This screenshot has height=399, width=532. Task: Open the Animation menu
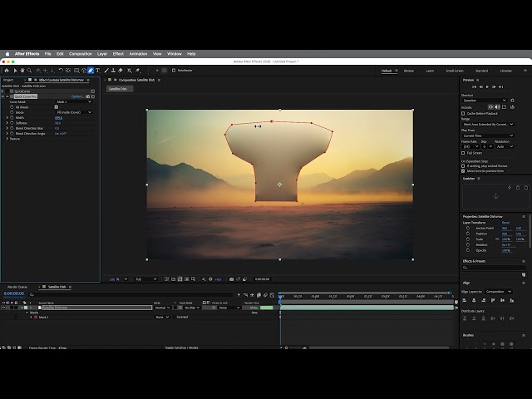(x=138, y=54)
